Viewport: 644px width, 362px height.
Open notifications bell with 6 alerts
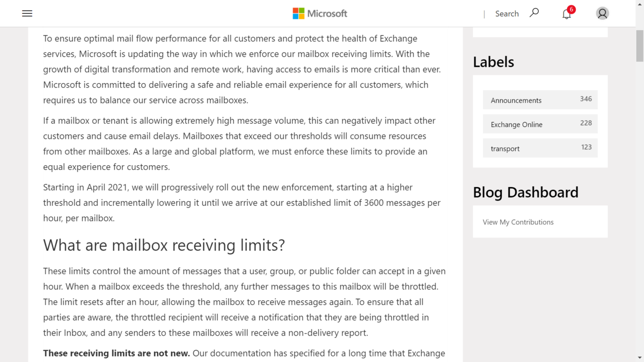pyautogui.click(x=568, y=13)
